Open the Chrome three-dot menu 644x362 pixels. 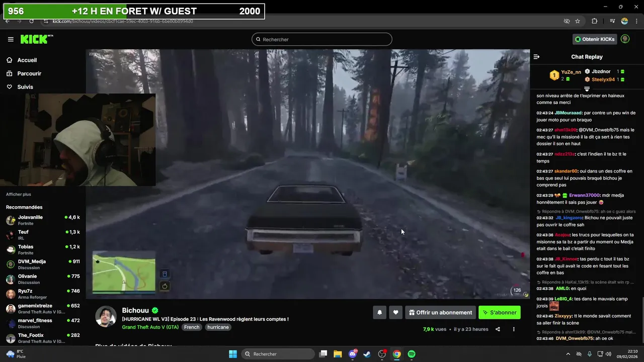636,21
